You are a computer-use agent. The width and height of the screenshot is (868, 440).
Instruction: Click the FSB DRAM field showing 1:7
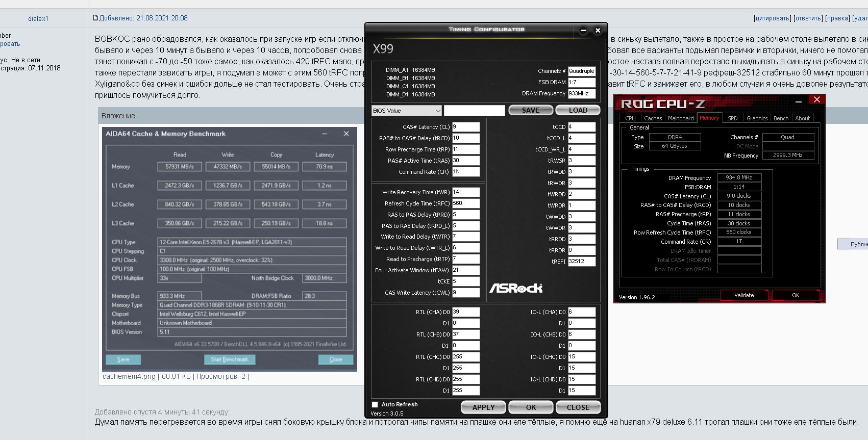pos(582,83)
